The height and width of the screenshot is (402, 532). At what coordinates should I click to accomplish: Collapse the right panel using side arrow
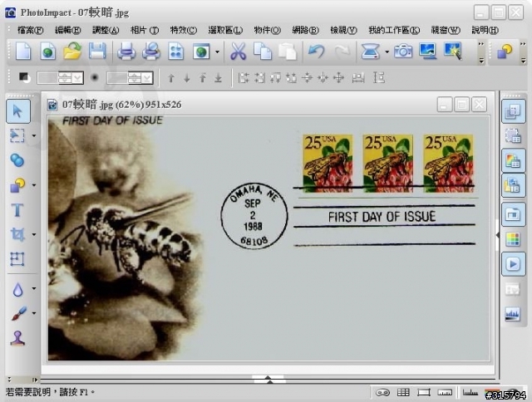coord(498,234)
